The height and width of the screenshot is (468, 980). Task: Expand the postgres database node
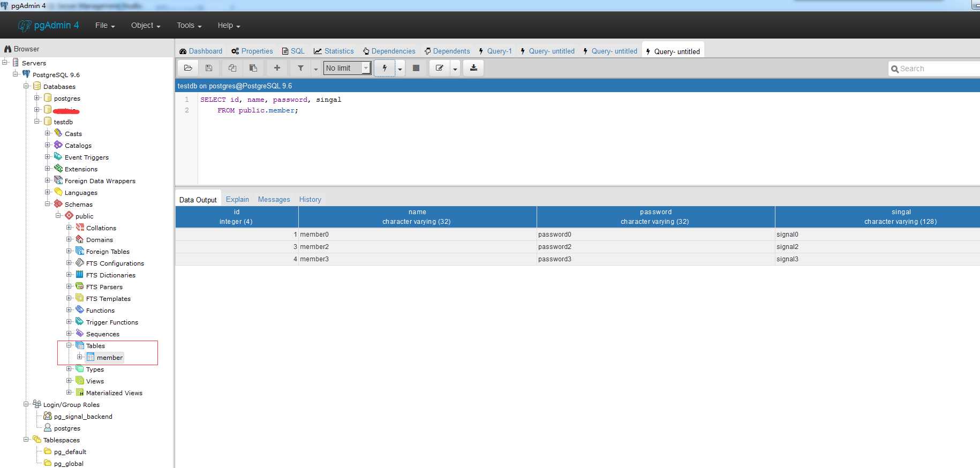click(37, 97)
